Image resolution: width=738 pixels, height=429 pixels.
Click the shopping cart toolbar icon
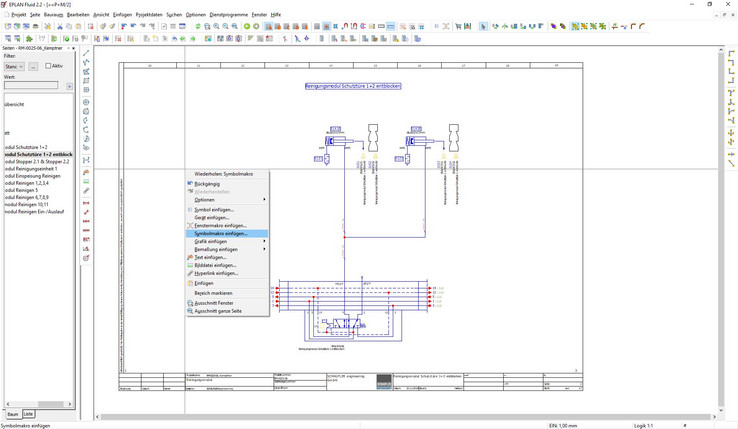coord(458,26)
